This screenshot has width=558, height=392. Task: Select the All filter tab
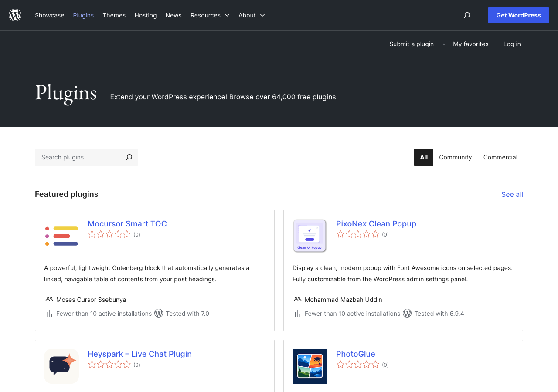[x=424, y=157]
